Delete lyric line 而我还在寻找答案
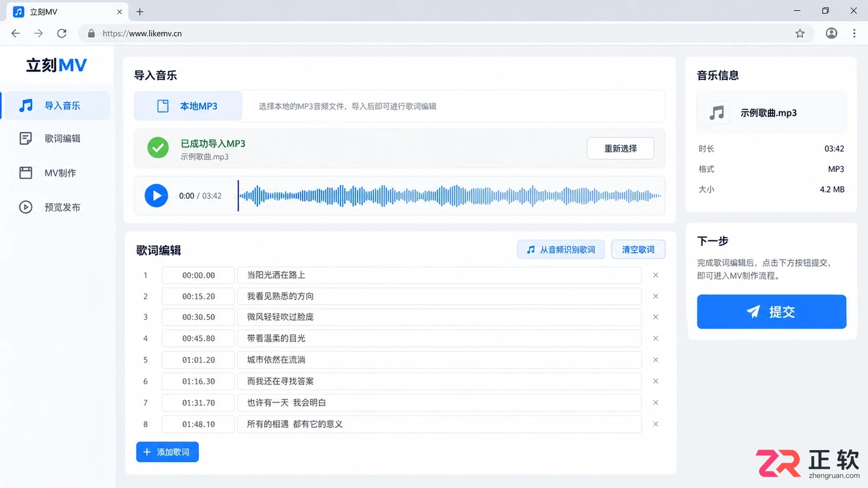868x488 pixels. tap(656, 381)
